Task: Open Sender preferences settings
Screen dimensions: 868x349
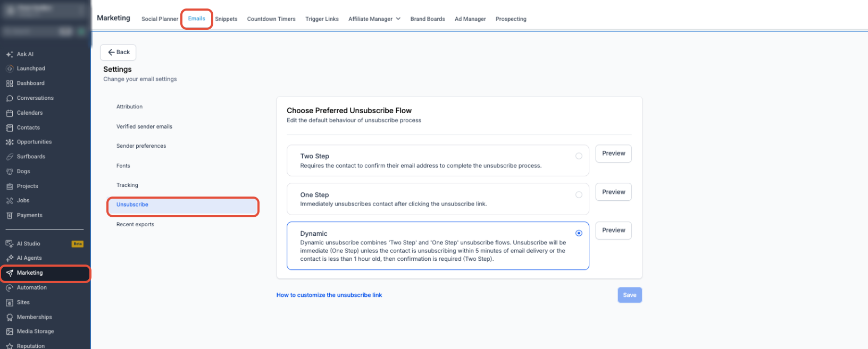Action: pos(141,146)
